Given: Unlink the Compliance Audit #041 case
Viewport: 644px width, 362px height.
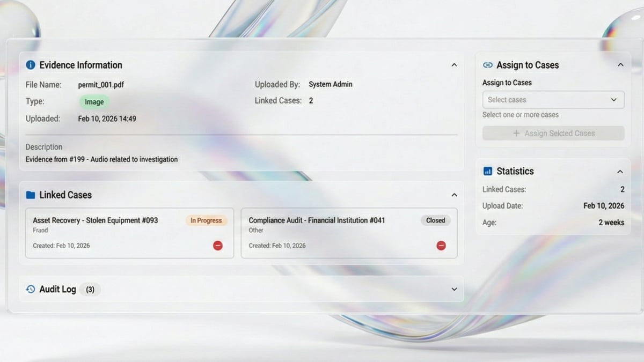Looking at the screenshot, I should [441, 245].
